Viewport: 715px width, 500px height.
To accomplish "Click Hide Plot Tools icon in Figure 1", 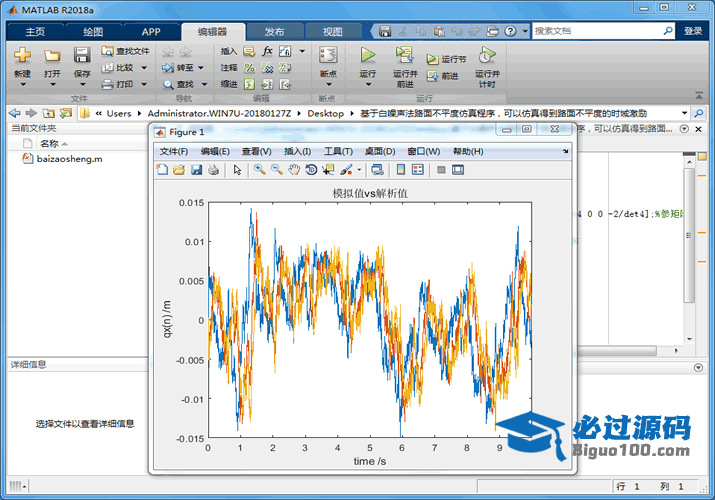I will pos(440,170).
